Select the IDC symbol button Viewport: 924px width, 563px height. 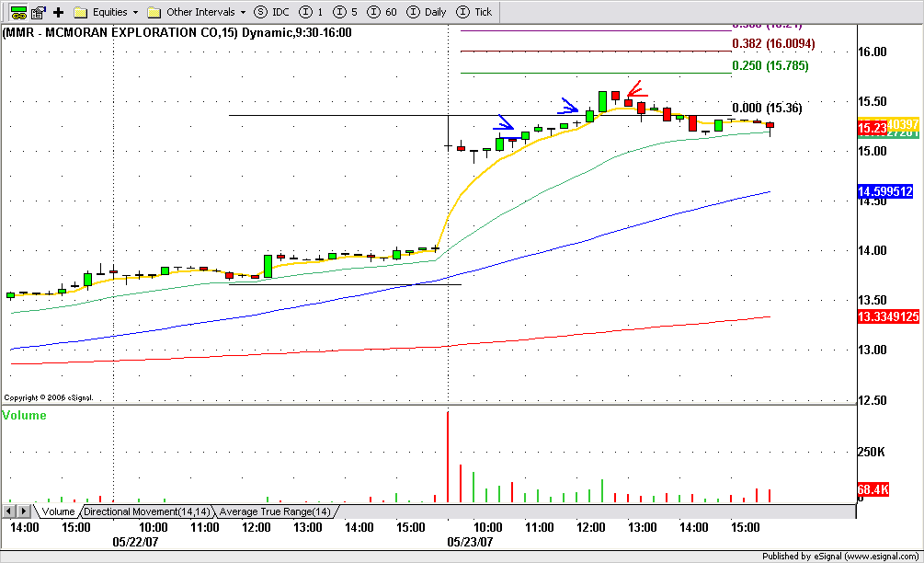click(x=271, y=12)
